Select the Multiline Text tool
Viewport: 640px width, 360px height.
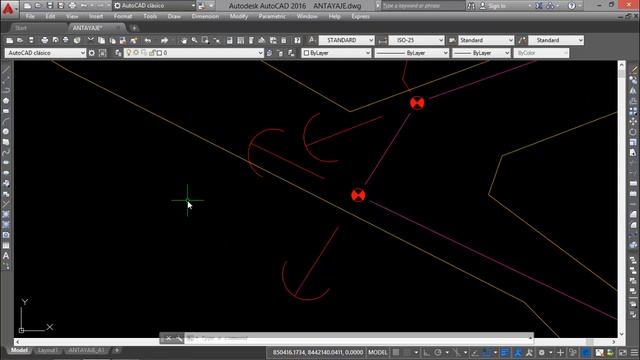point(6,256)
